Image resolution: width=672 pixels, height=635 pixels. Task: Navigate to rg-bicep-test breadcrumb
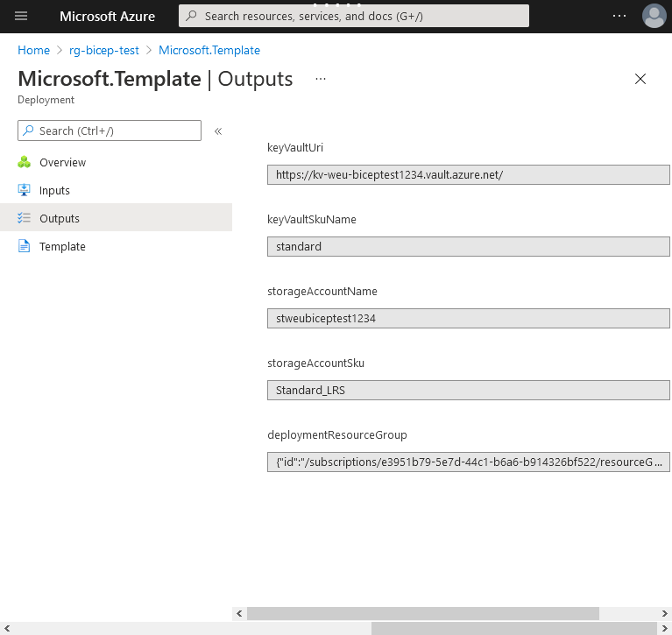coord(103,50)
